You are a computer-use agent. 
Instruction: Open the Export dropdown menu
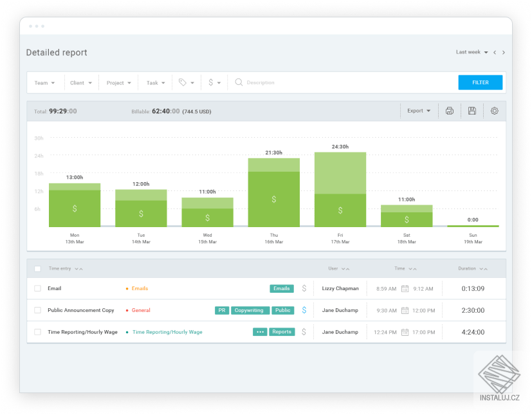click(x=419, y=111)
